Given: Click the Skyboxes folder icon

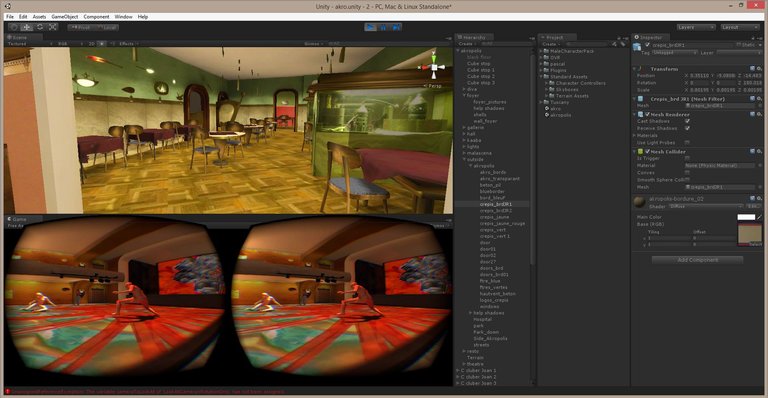Looking at the screenshot, I should tap(552, 90).
